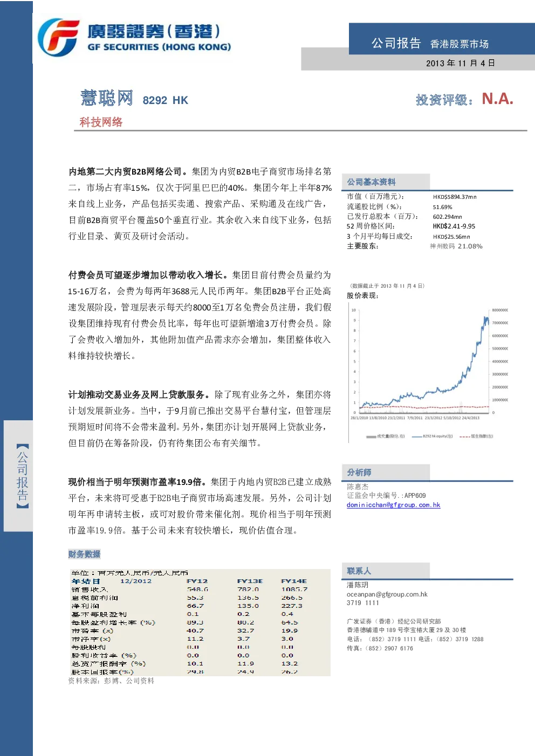Click the FY14E net profit 227.3

(292, 606)
